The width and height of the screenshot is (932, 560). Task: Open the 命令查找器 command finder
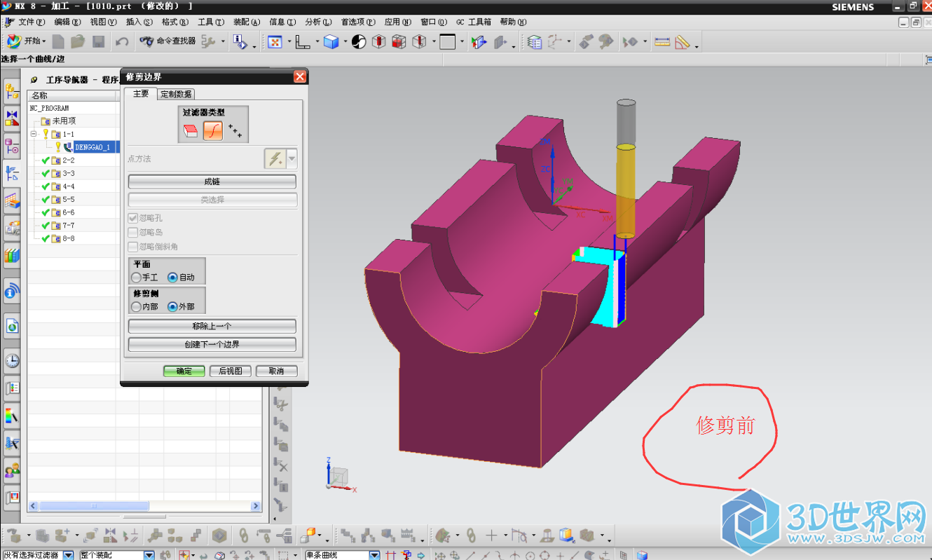[168, 42]
